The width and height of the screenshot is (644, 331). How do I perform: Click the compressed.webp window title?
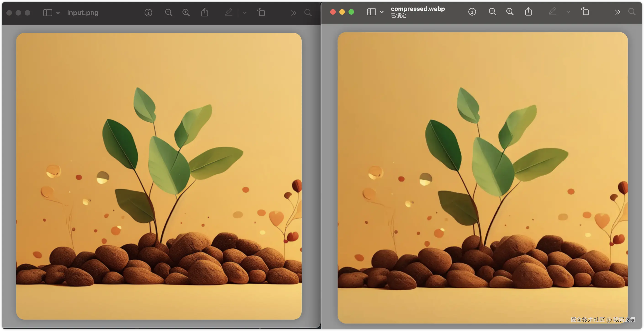pos(417,9)
